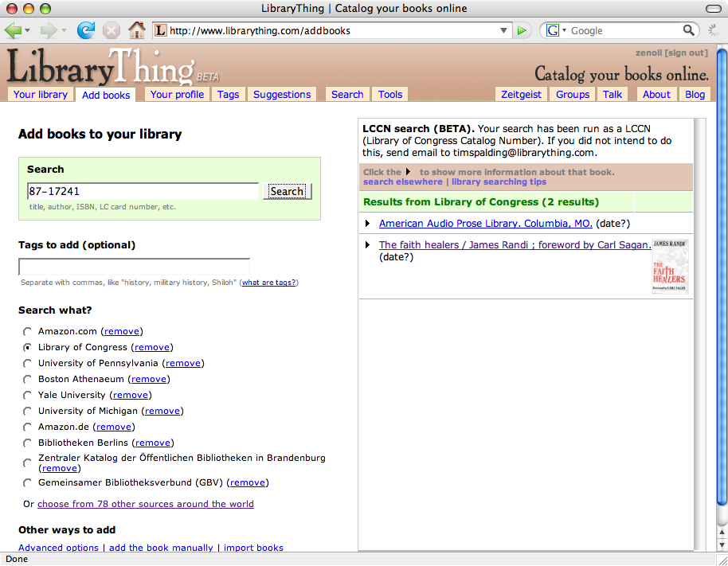Click the Tags to add input field
The height and width of the screenshot is (566, 728).
click(x=134, y=267)
